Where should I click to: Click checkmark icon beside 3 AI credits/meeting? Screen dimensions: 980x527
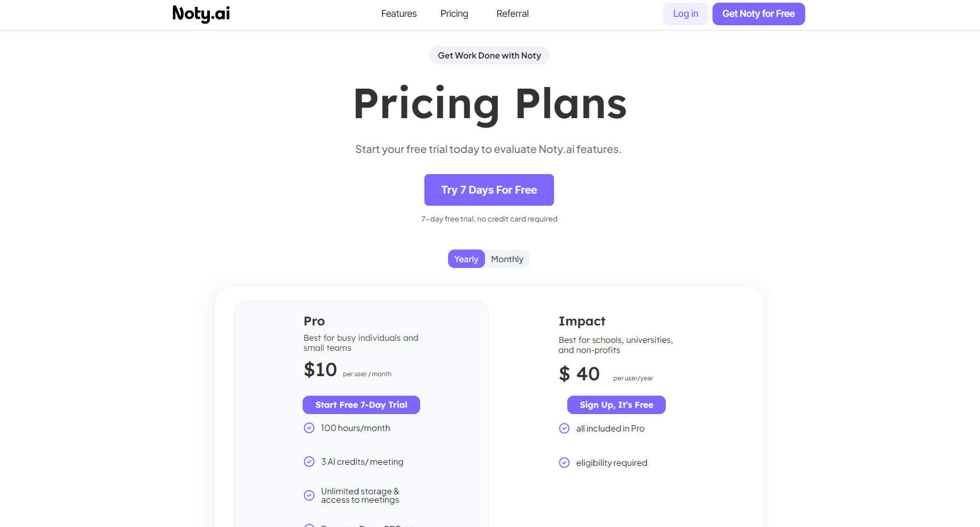tap(309, 462)
